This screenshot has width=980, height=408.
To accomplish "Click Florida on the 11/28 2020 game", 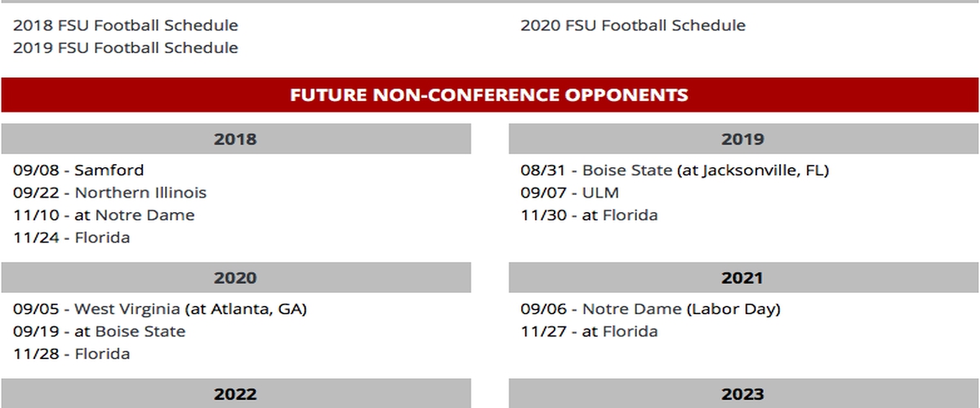I will click(x=102, y=353).
